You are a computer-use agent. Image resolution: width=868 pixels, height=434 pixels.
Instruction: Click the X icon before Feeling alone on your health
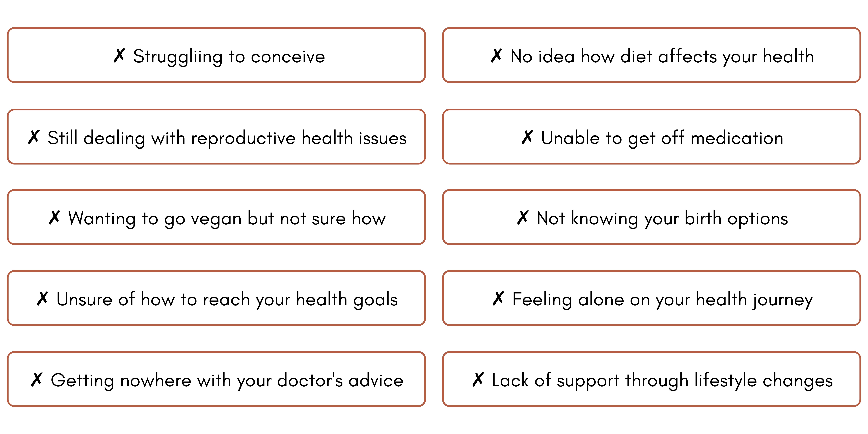[x=498, y=299]
